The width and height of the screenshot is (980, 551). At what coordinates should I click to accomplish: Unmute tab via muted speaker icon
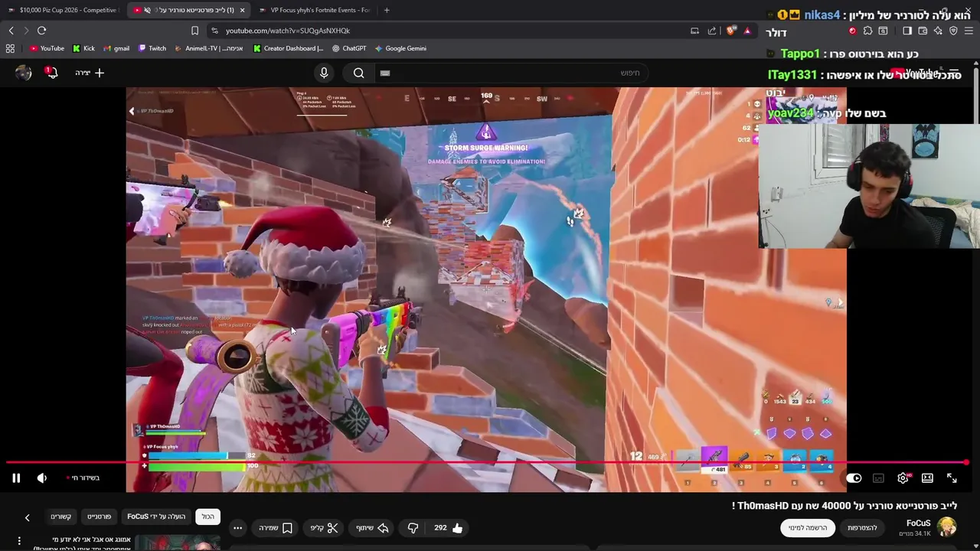pyautogui.click(x=147, y=10)
